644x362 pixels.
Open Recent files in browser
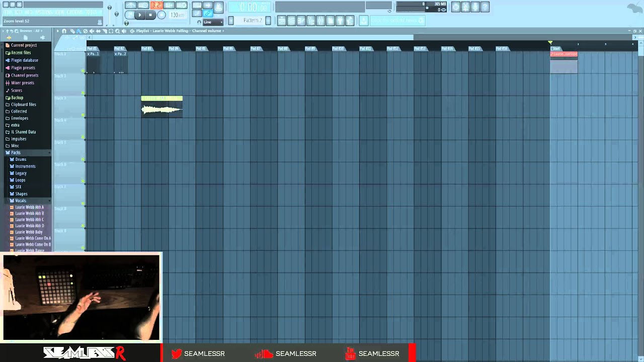[18, 53]
